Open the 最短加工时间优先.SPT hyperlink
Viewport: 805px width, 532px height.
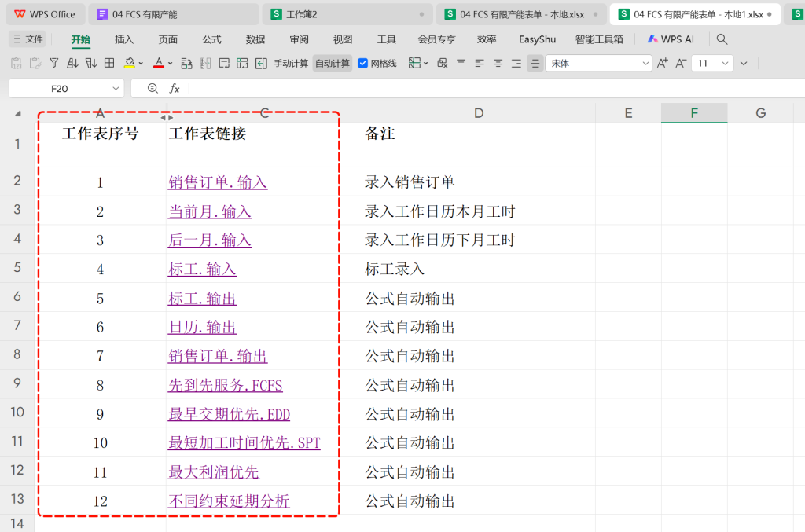point(244,442)
